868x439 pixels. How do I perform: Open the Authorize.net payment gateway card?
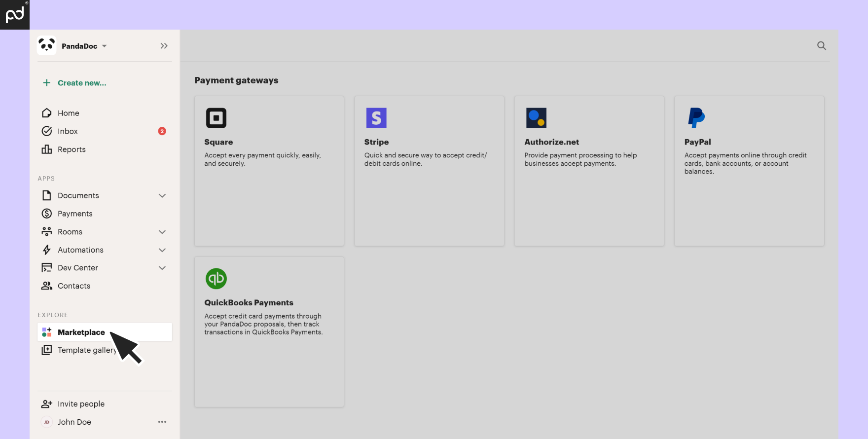[589, 171]
